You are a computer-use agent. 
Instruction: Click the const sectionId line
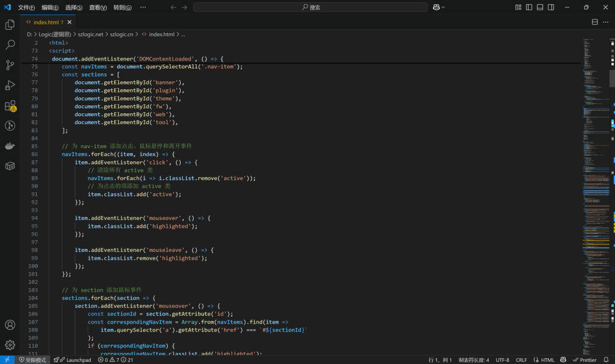point(161,314)
